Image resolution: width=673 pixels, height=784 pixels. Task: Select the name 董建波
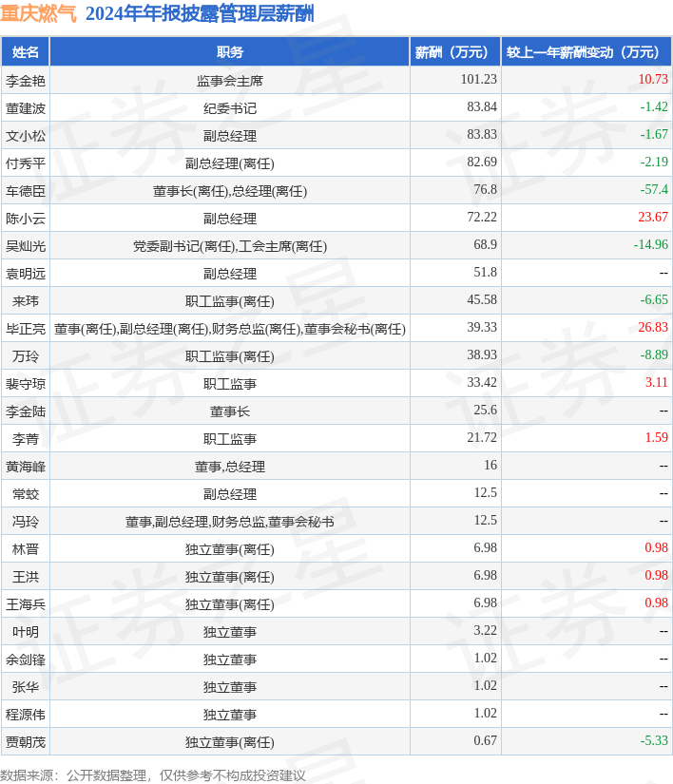click(26, 108)
